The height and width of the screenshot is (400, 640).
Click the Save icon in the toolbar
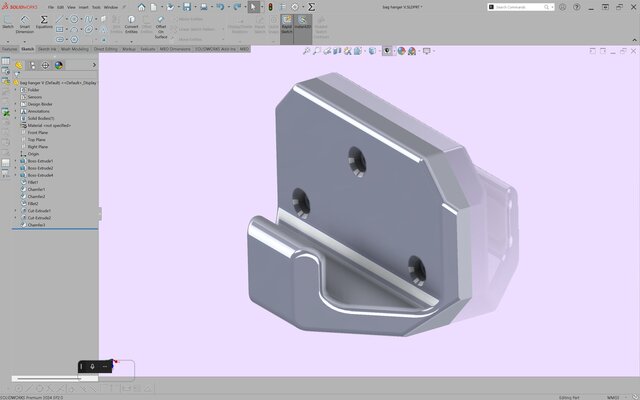[185, 7]
